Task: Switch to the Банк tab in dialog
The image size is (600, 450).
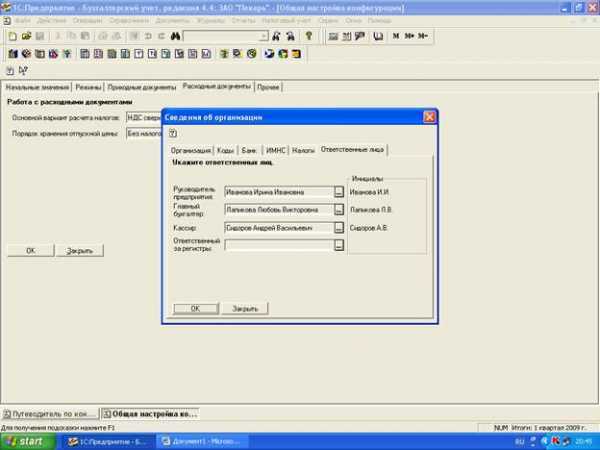Action: coord(249,150)
